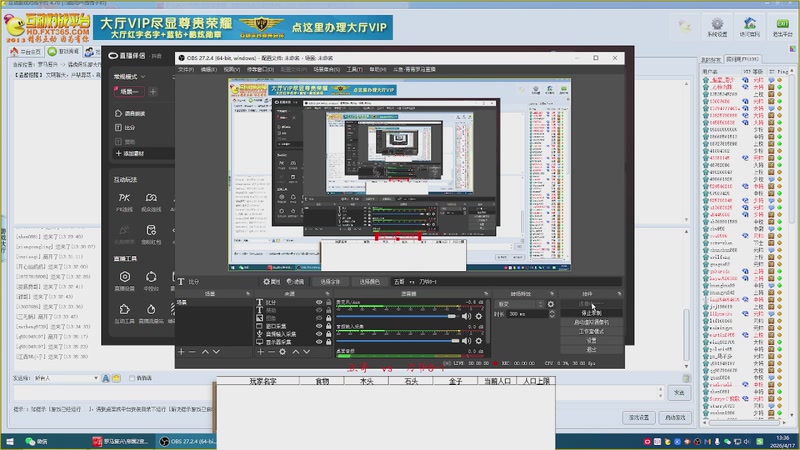Open settings gear of 音频输入采集 mixer channel
This screenshot has height=450, width=800.
pyautogui.click(x=479, y=341)
